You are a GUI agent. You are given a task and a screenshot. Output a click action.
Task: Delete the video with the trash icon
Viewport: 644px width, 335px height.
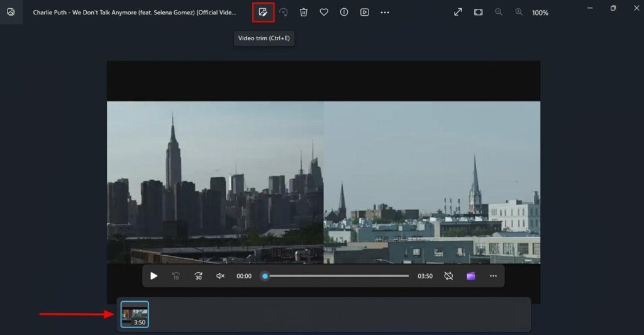coord(304,13)
